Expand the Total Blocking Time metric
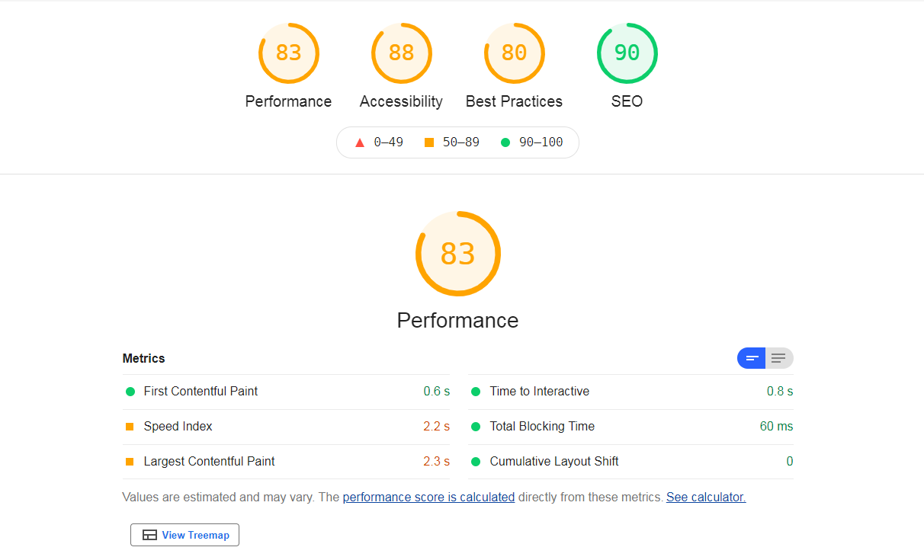 [541, 427]
